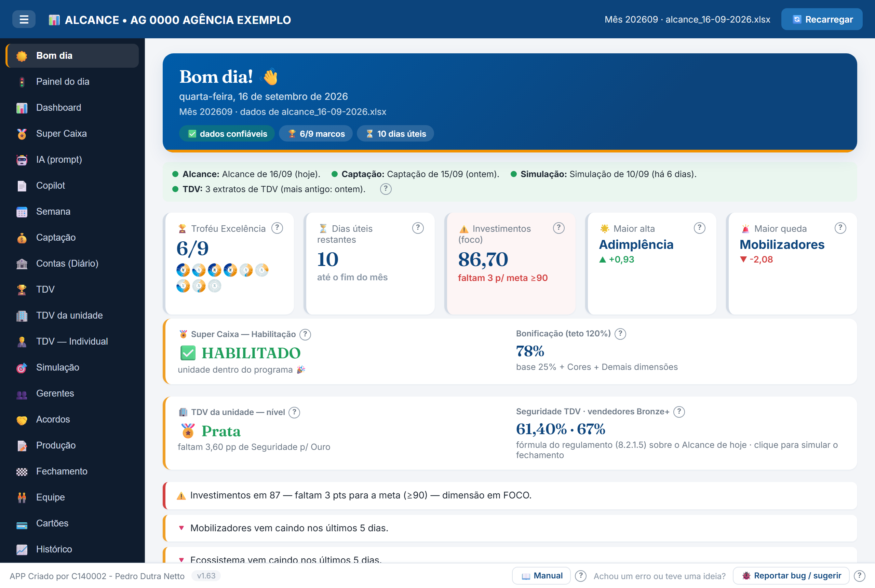This screenshot has height=588, width=875.
Task: Select the Copilot document icon
Action: [x=22, y=186]
